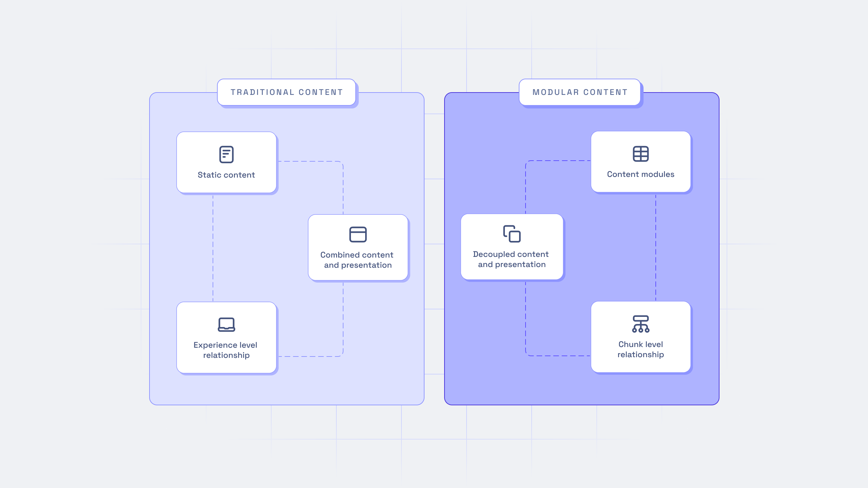Screen dimensions: 868x488
Task: Click the hierarchy icon above Chunk level relationship
Action: pyautogui.click(x=640, y=324)
